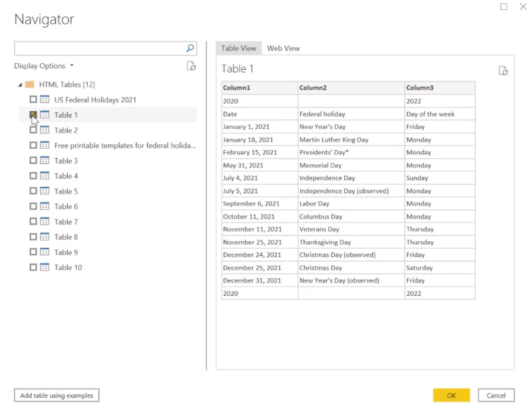Select the Table 3 tree item label
Screen dimensions: 532x408
(66, 161)
